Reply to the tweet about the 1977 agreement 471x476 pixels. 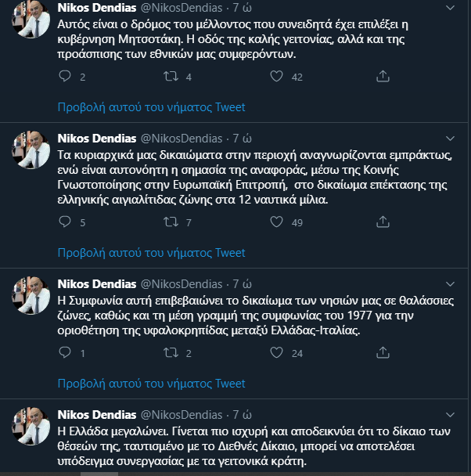pos(65,352)
